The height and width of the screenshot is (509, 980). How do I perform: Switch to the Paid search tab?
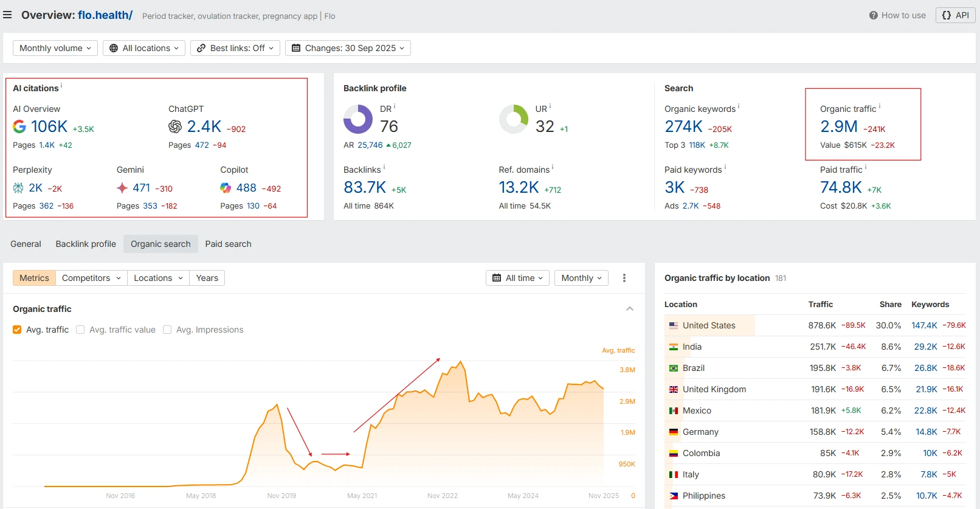(228, 244)
